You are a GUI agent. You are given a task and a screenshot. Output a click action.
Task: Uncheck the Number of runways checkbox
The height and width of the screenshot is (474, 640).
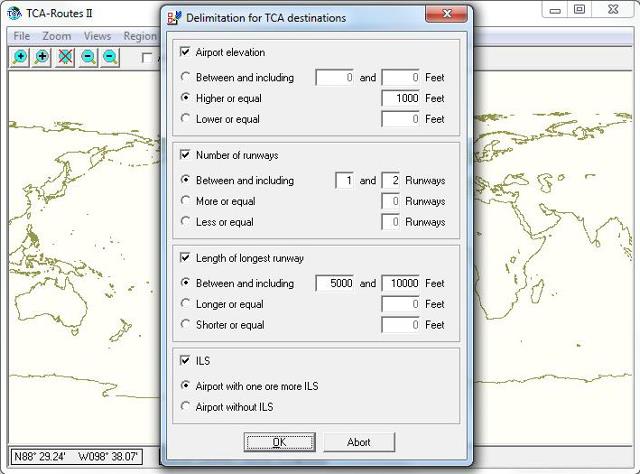coord(185,155)
